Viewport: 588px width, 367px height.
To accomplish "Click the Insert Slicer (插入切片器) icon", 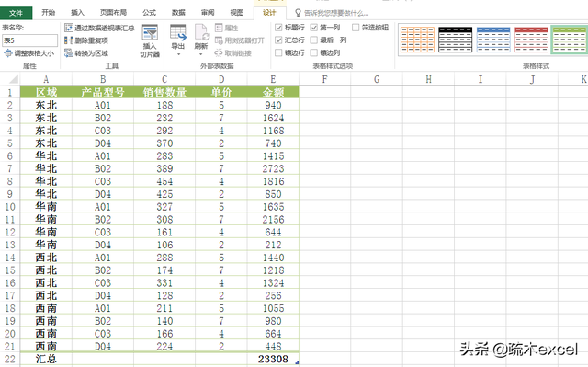I will point(150,32).
